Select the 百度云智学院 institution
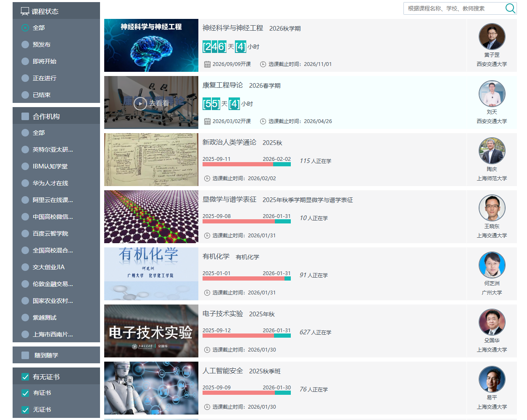Image resolution: width=527 pixels, height=420 pixels. click(x=25, y=234)
